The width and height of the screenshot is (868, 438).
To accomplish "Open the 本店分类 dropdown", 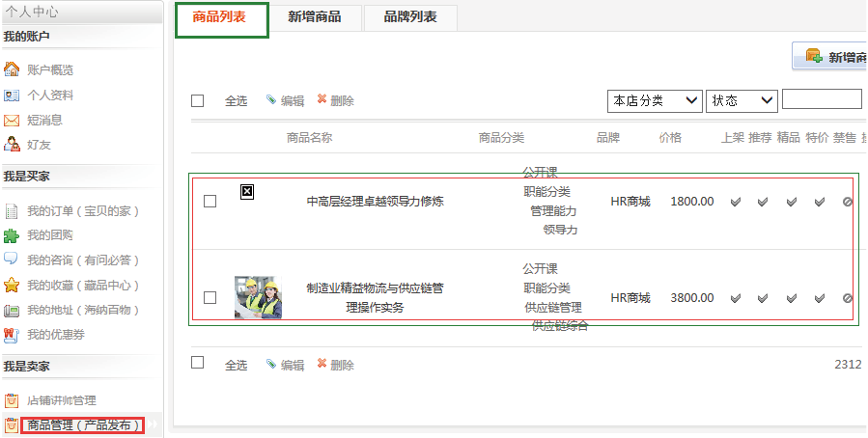I will [654, 100].
